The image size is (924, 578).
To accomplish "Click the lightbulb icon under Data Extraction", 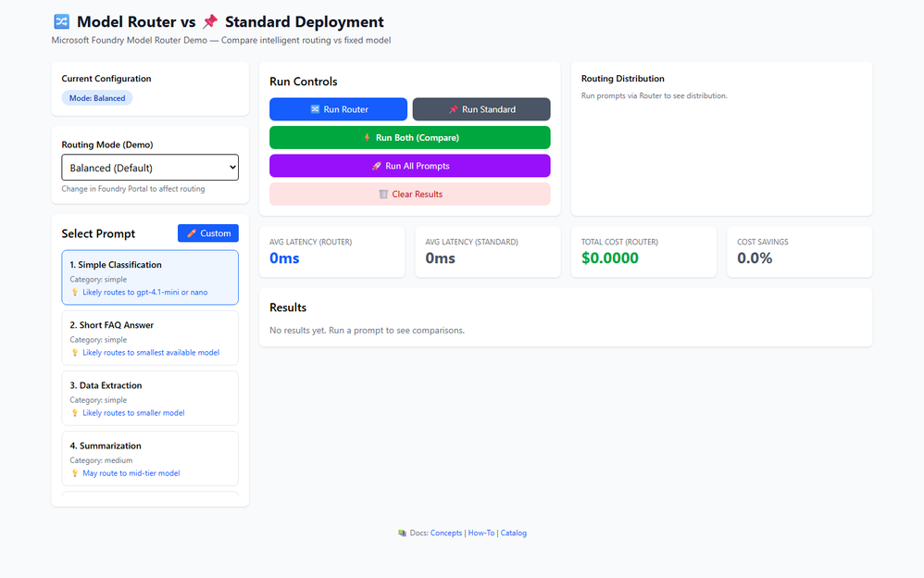I will point(75,413).
